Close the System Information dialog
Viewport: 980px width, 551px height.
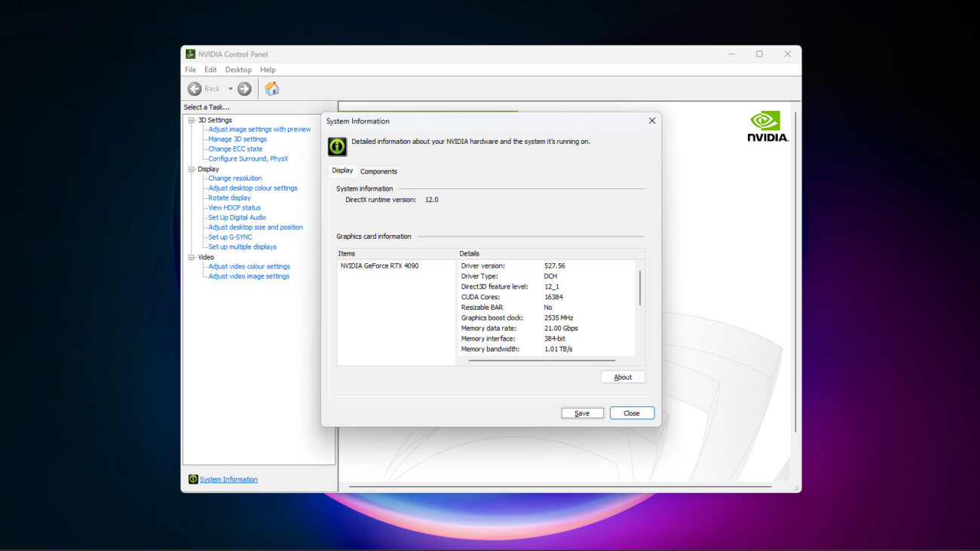point(632,412)
